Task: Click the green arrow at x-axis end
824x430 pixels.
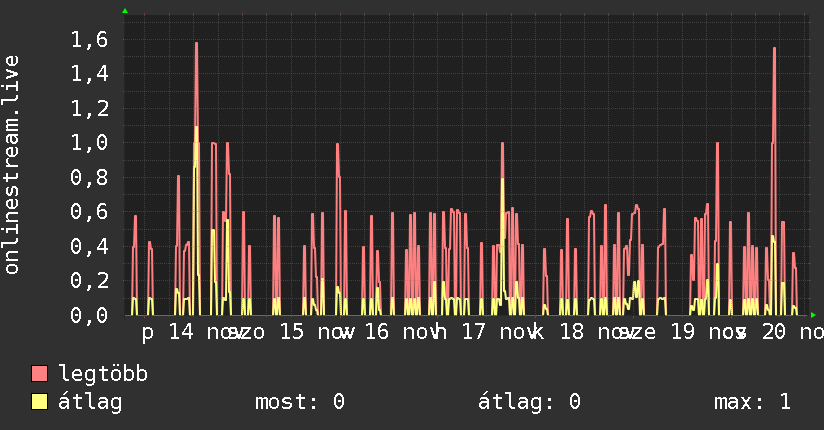Action: pyautogui.click(x=813, y=315)
